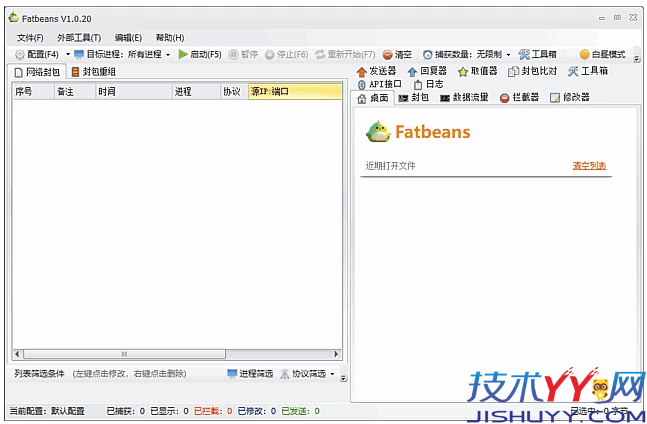Open 工具箱 in the main toolbar
Image resolution: width=647 pixels, height=424 pixels.
[538, 54]
